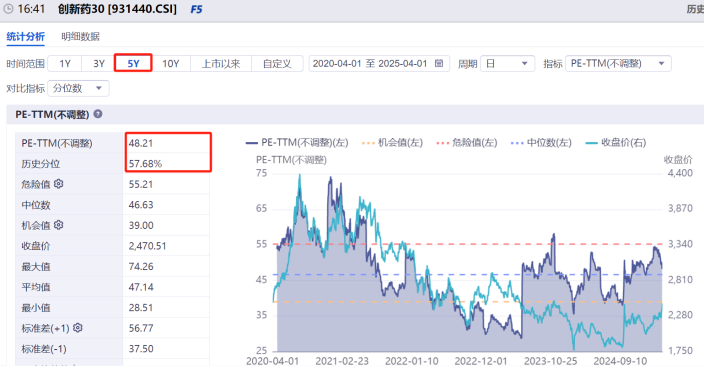Click the 中位数 row label
The height and width of the screenshot is (367, 704).
(36, 205)
